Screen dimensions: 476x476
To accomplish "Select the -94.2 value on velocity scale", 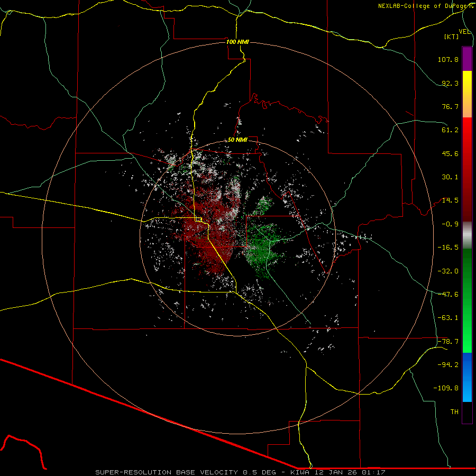I will click(x=448, y=365).
